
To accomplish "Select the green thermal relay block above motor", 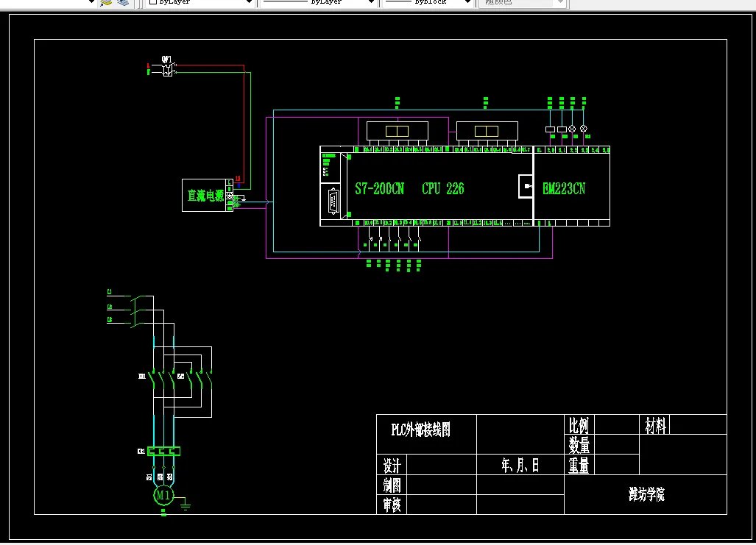I will tap(163, 451).
